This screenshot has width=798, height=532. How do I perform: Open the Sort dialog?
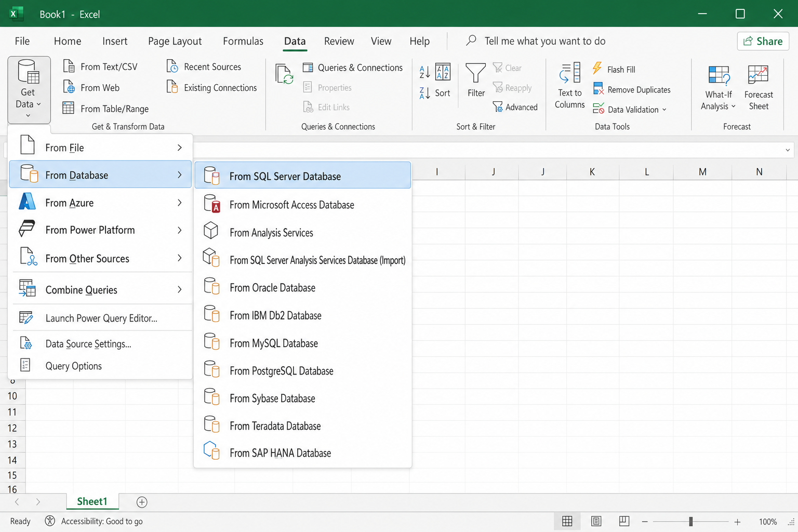pos(443,81)
